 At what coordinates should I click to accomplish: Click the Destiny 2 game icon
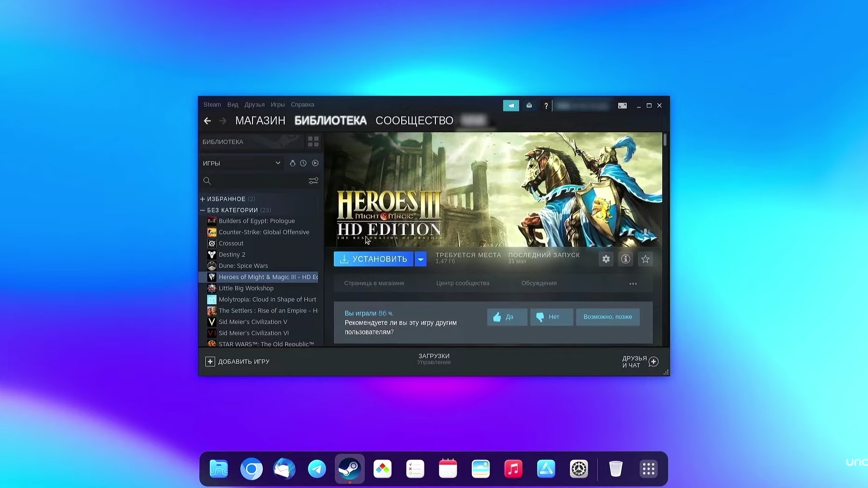tap(212, 255)
